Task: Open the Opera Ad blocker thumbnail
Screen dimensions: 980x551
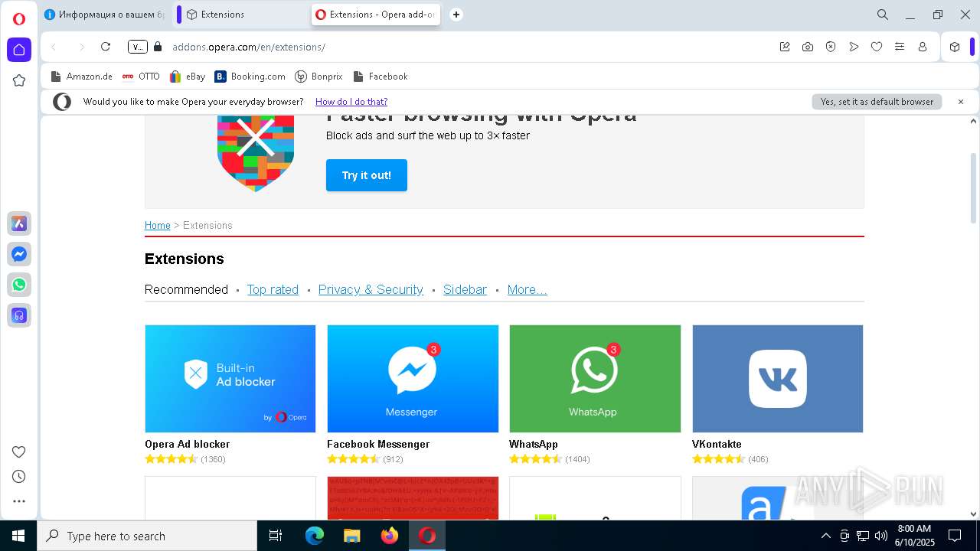Action: pos(230,379)
